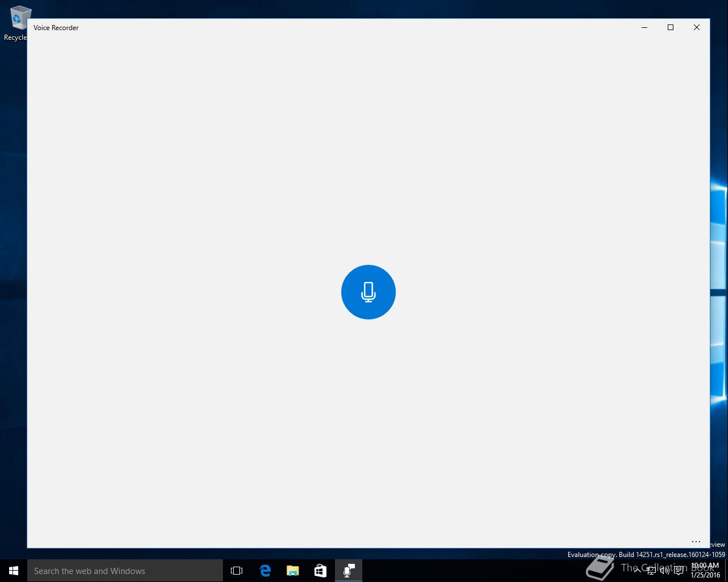Show hidden system tray icons
Screen dimensions: 728x582
click(638, 571)
